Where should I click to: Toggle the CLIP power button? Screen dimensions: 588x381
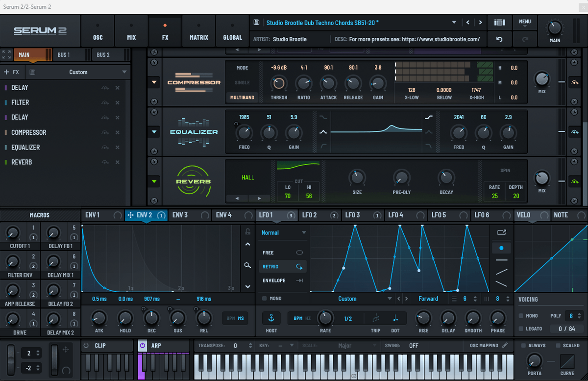86,345
